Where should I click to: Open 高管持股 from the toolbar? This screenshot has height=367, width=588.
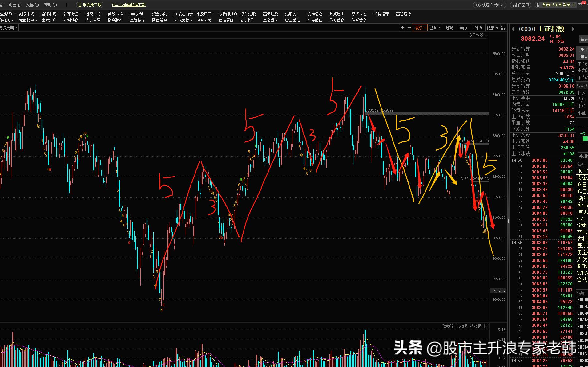pyautogui.click(x=137, y=20)
